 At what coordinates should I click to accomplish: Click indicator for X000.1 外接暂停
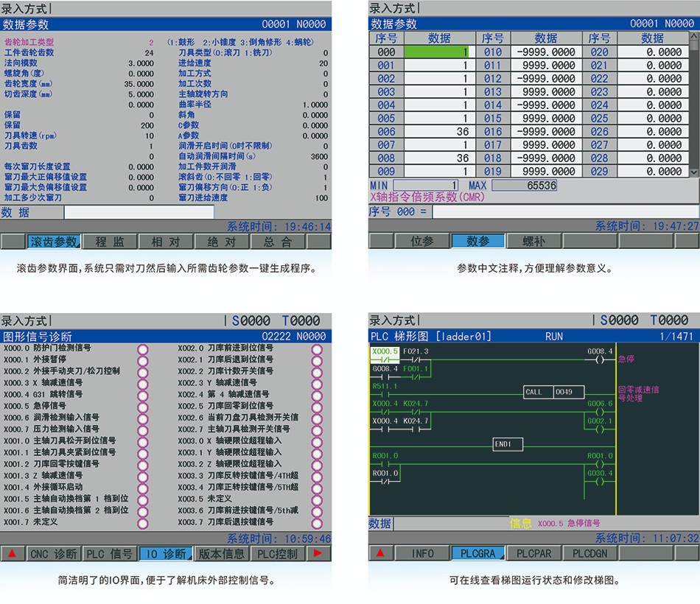click(143, 361)
